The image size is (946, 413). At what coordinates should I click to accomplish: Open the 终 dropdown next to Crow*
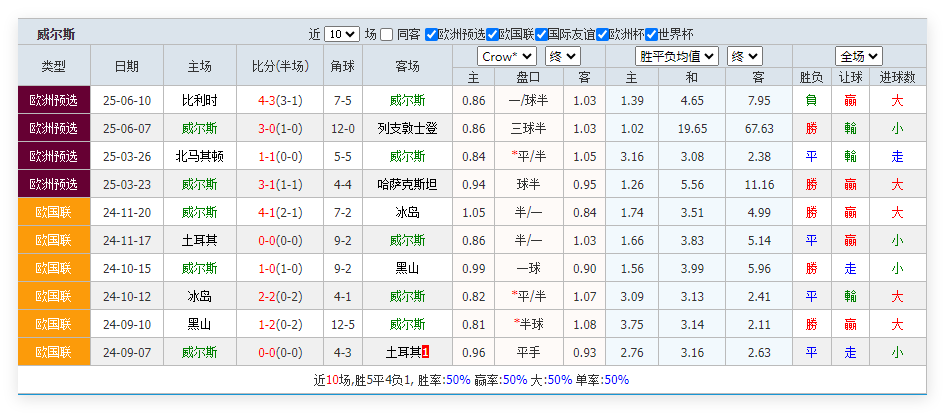pyautogui.click(x=563, y=56)
